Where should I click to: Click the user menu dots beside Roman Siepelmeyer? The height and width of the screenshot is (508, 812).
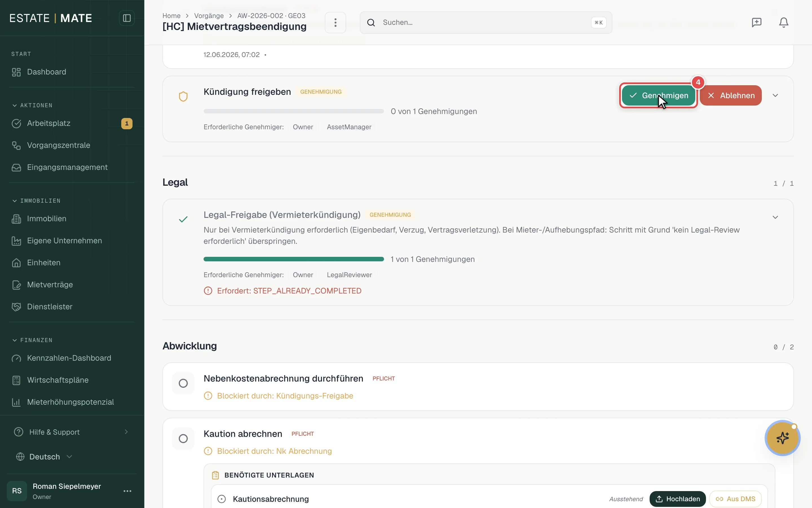tap(127, 491)
